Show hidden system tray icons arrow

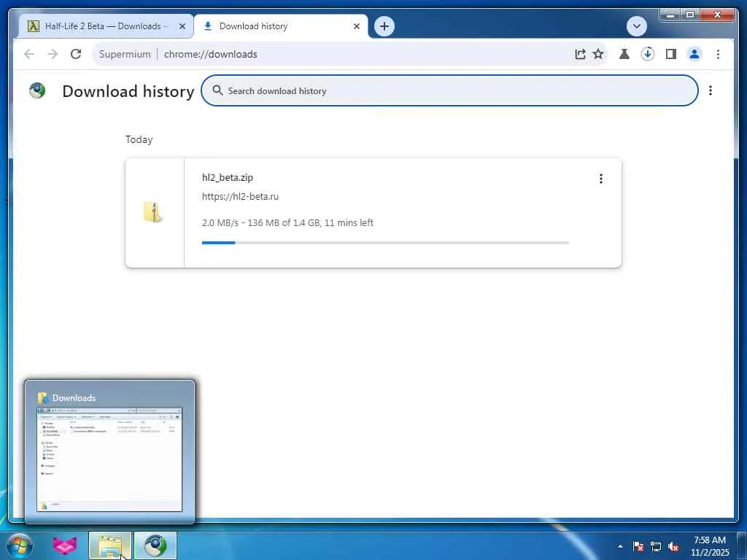coord(620,546)
